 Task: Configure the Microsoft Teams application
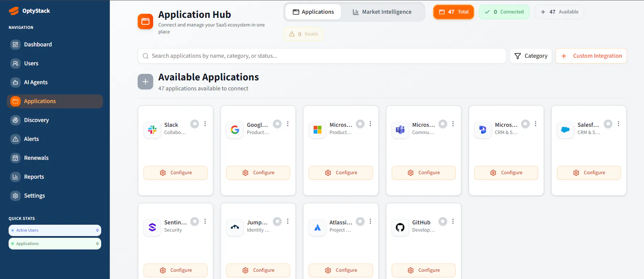point(424,173)
